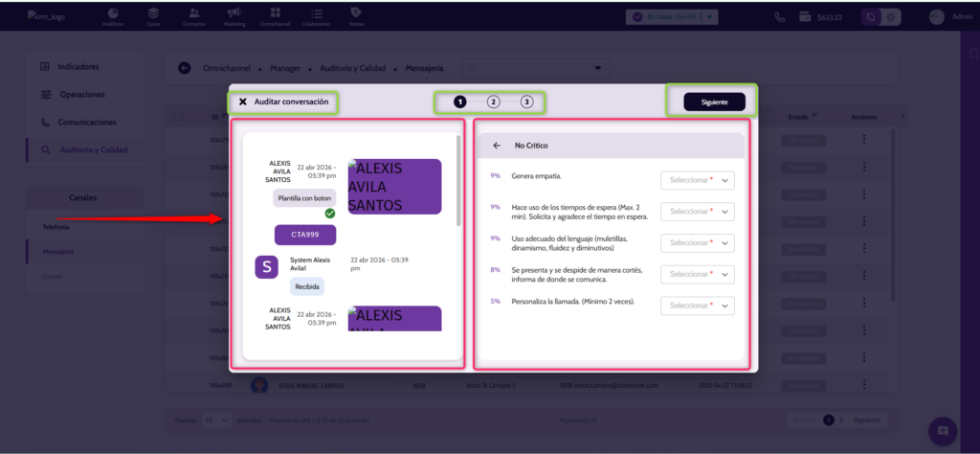Click the back arrow beside No Crítico

pyautogui.click(x=497, y=146)
